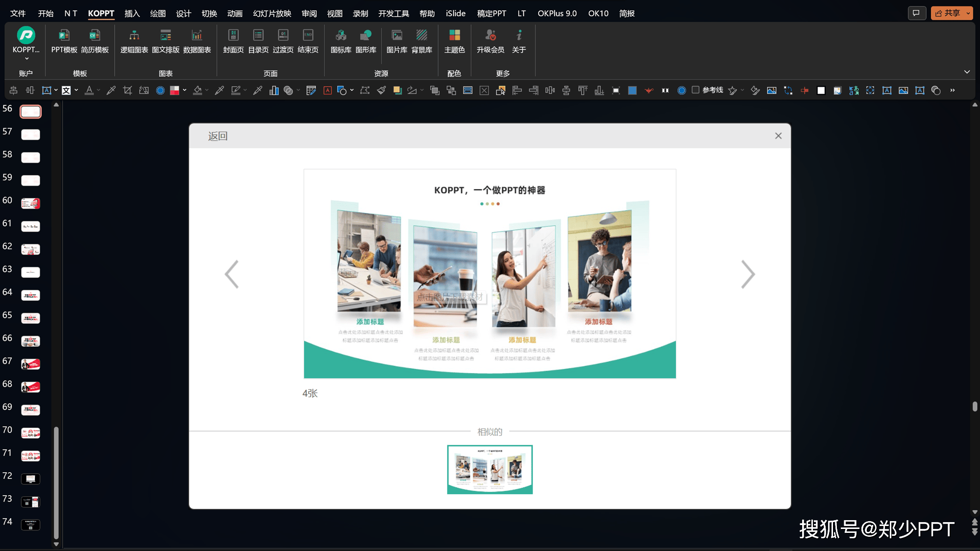Viewport: 980px width, 551px height.
Task: Click the slide panel scroll up arrow
Action: 56,104
